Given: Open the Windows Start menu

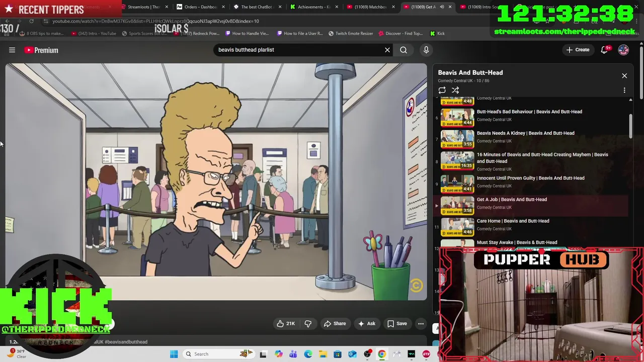Looking at the screenshot, I should (174, 354).
